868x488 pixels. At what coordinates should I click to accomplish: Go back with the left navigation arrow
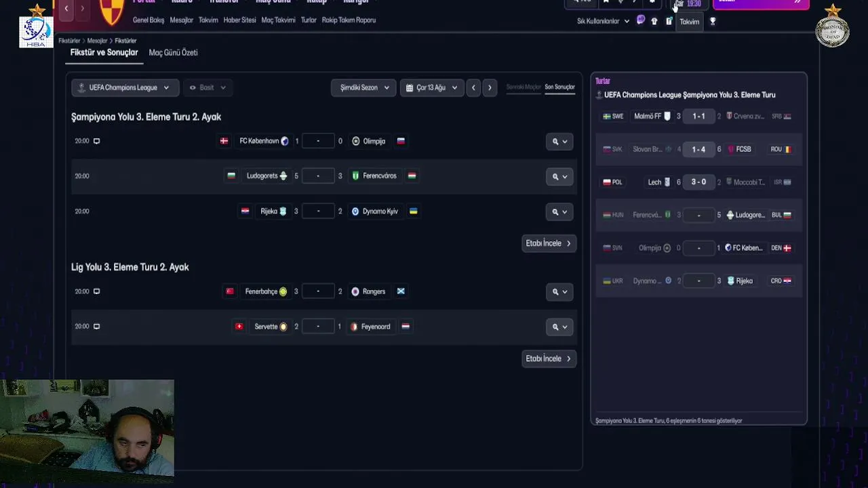click(66, 8)
